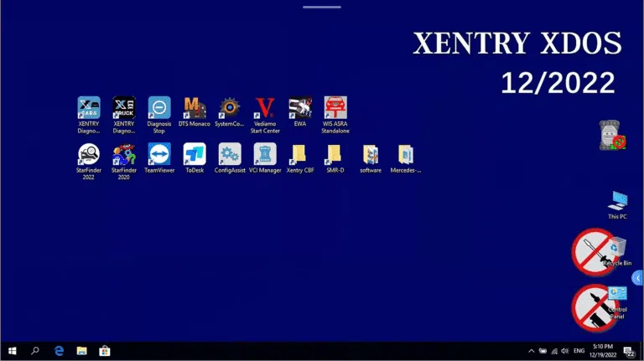Image resolution: width=644 pixels, height=361 pixels.
Task: Click the VCI multiplexer status icon
Action: [612, 135]
